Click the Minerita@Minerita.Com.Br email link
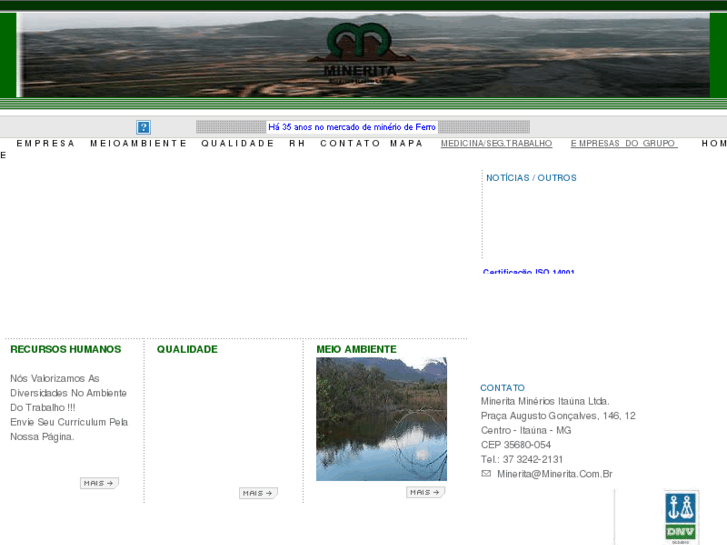Viewport: 727px width, 545px height. [555, 474]
